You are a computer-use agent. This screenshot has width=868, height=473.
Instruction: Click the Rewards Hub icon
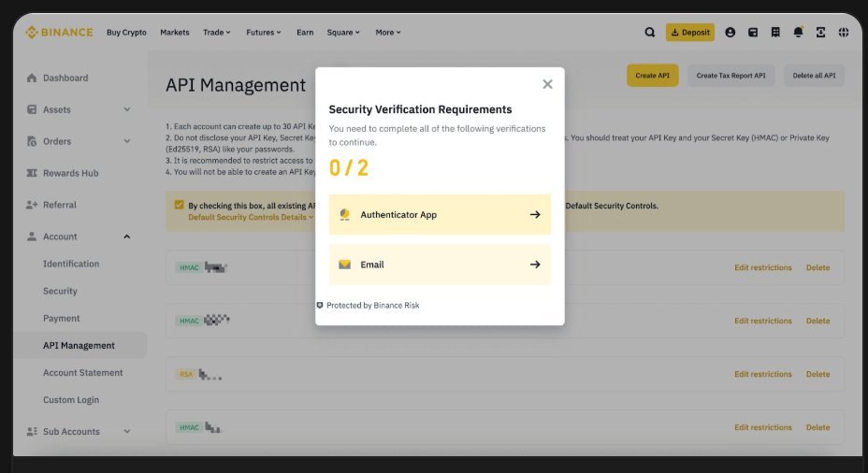32,173
